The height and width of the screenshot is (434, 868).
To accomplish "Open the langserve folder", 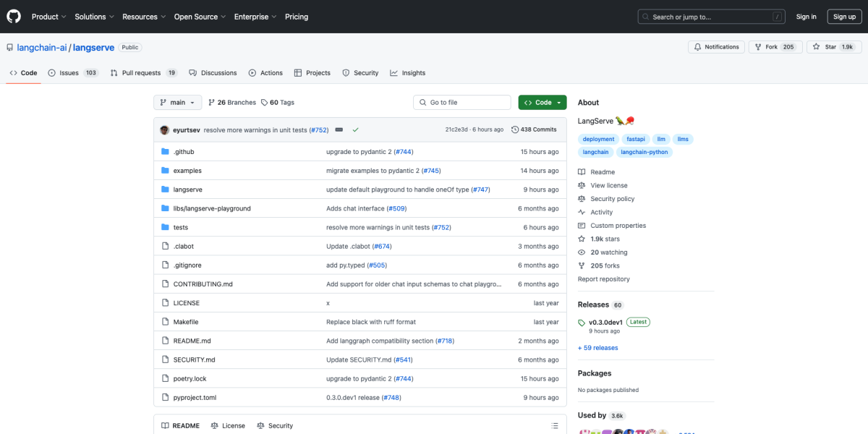I will pos(187,190).
